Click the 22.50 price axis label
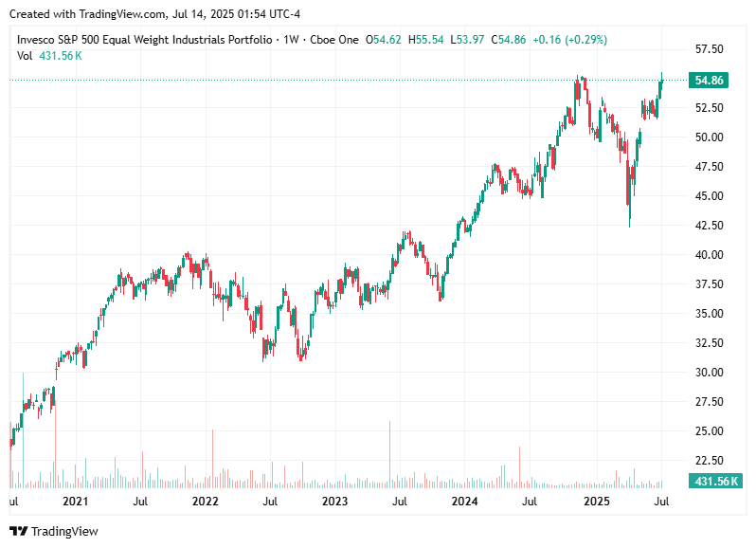 pyautogui.click(x=710, y=461)
